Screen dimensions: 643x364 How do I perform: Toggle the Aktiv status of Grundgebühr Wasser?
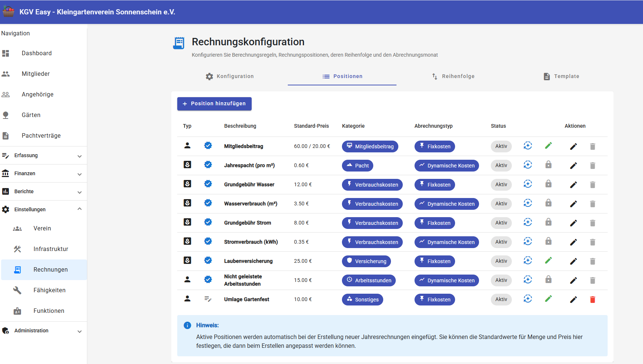[x=501, y=184]
